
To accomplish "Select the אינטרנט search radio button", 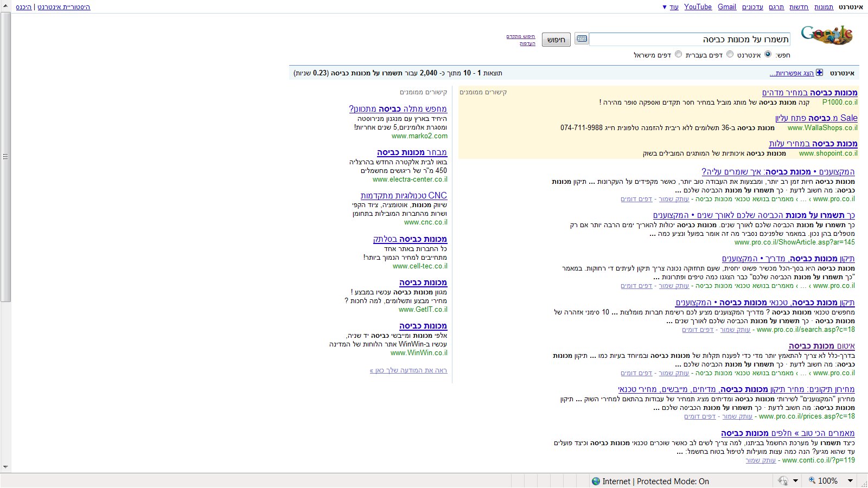I will [768, 54].
